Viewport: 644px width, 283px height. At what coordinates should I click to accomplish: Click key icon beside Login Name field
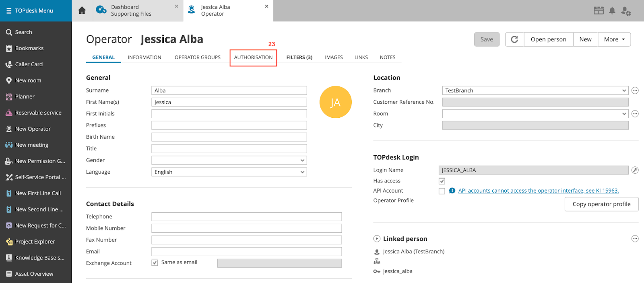point(635,170)
